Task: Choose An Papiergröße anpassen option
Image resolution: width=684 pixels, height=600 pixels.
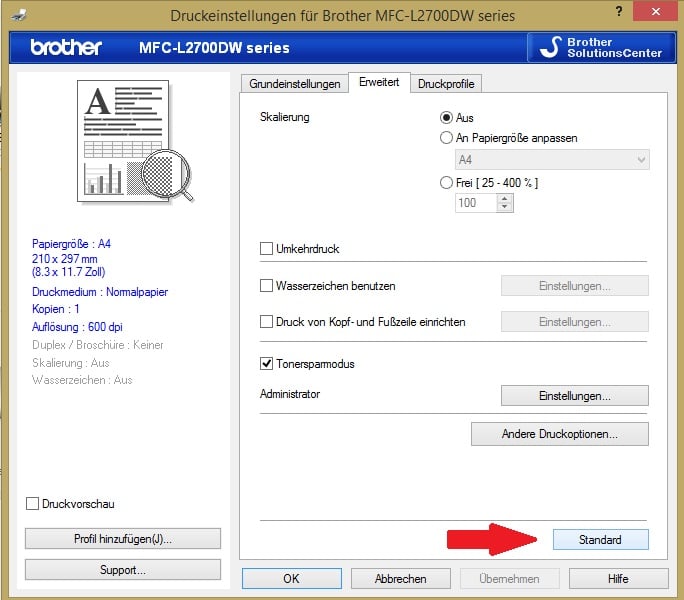Action: pos(447,138)
